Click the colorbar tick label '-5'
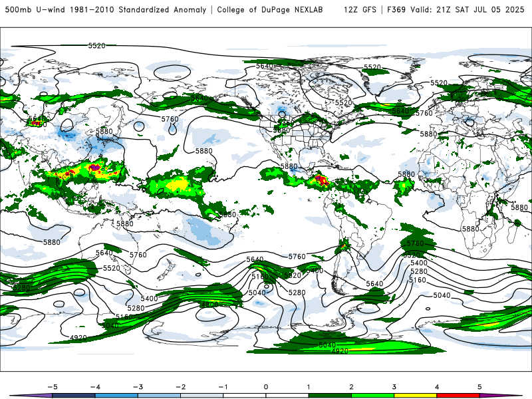 (x=53, y=387)
